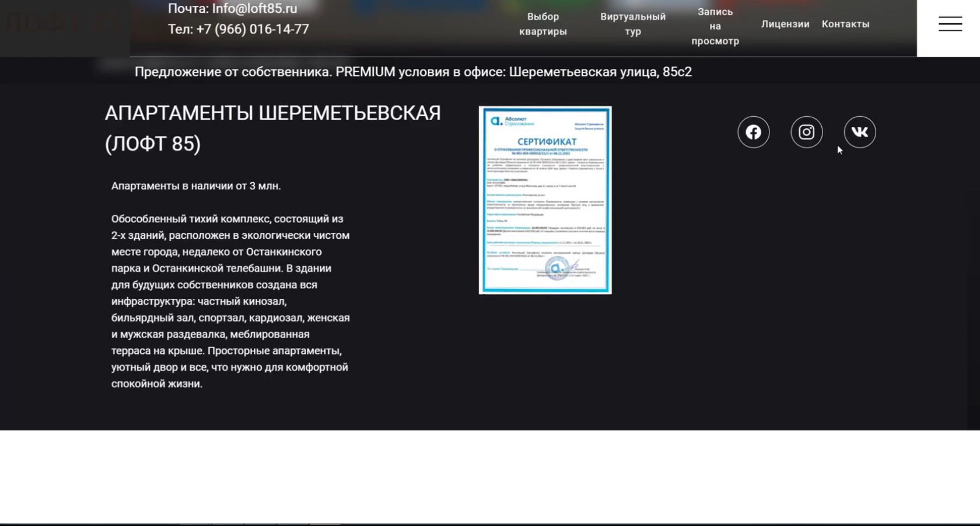Open the Instagram profile icon

click(x=806, y=132)
